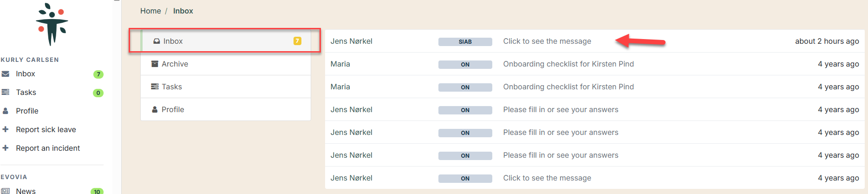The height and width of the screenshot is (194, 868).
Task: Click the Profile person icon in the sidebar
Action: (6, 111)
